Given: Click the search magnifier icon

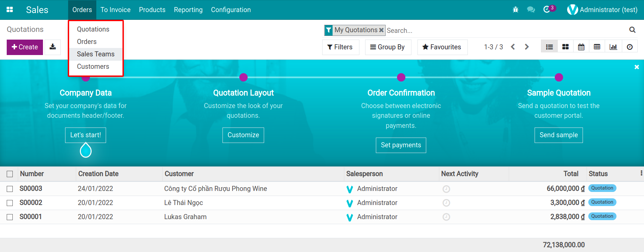Looking at the screenshot, I should [x=632, y=30].
